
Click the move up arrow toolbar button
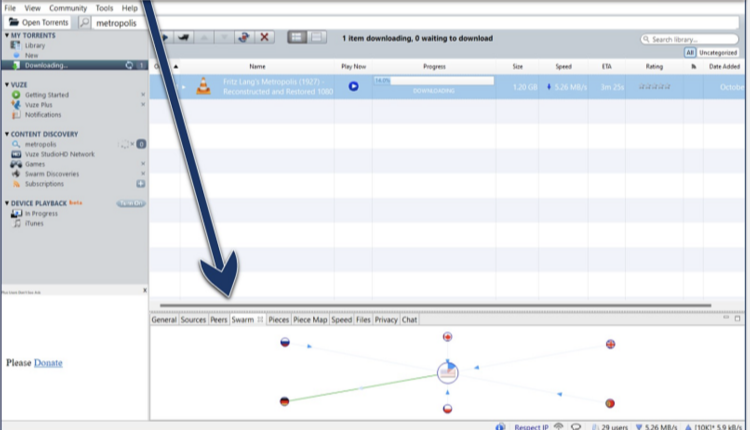(204, 37)
